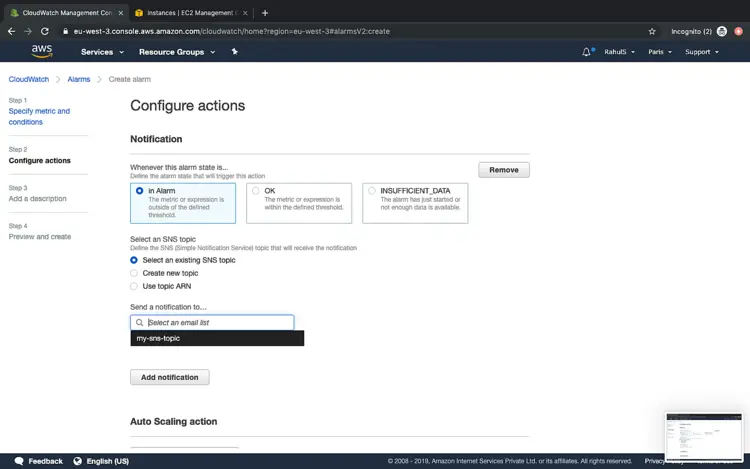This screenshot has width=750, height=469.
Task: Click the Alarms breadcrumb link
Action: [78, 79]
